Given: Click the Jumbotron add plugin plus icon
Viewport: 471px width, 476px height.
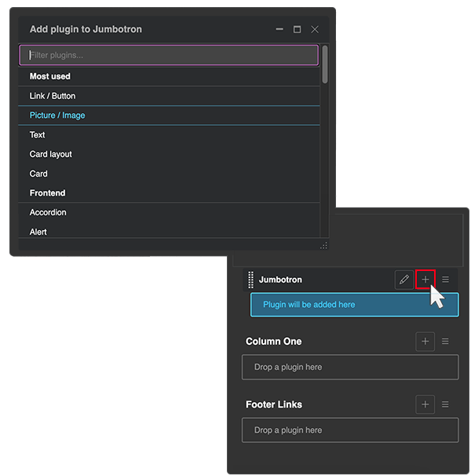Looking at the screenshot, I should click(425, 280).
